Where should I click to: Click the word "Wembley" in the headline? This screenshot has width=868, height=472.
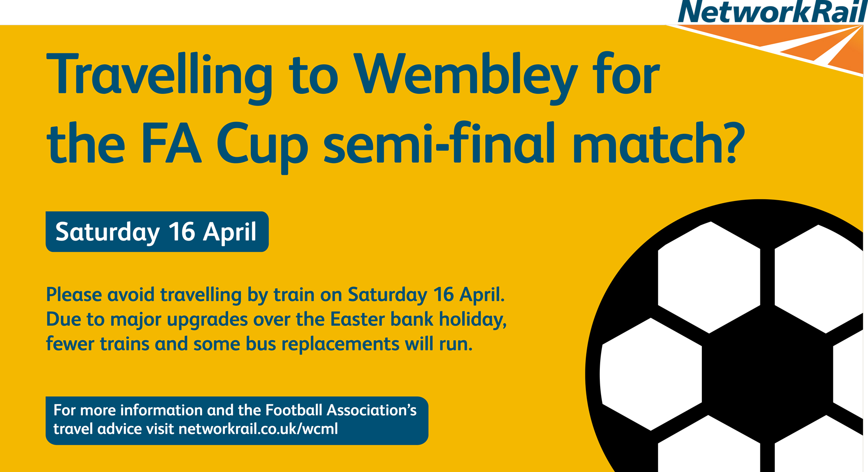pos(465,75)
